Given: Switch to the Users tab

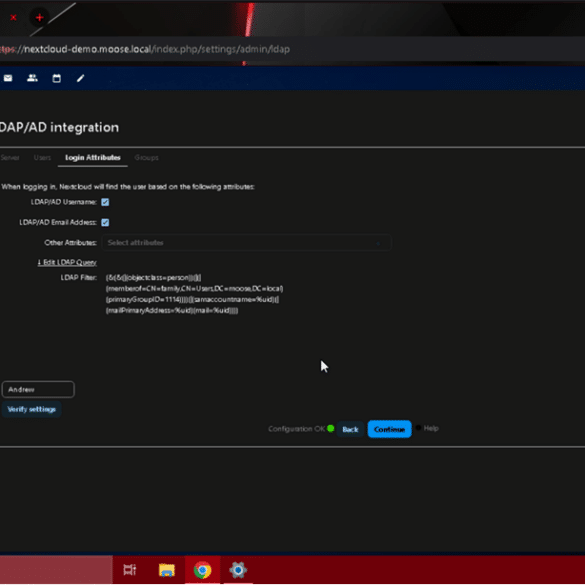Looking at the screenshot, I should [x=42, y=157].
